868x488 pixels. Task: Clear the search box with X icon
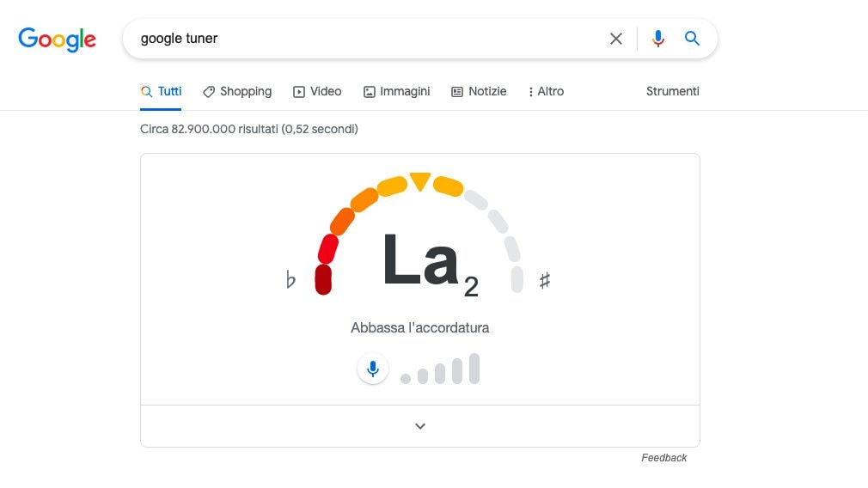[x=616, y=39]
